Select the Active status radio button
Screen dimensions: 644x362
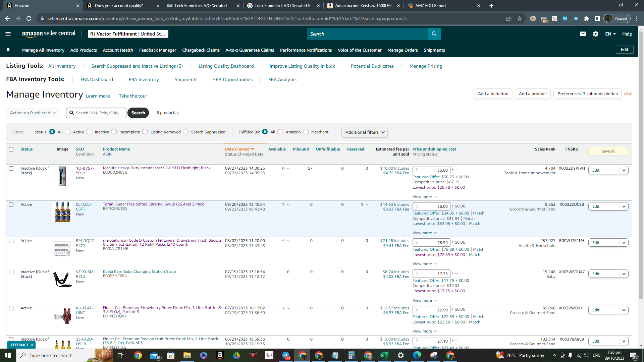pos(68,132)
